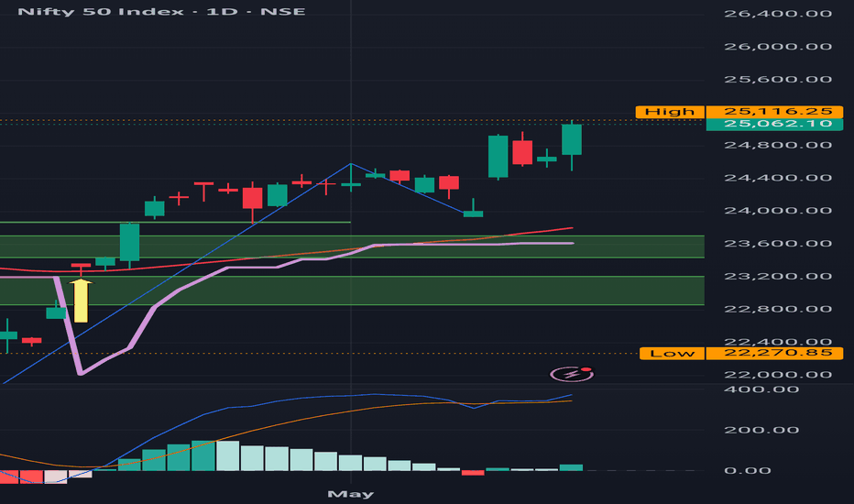Click the 200.00 indicator axis label
This screenshot has height=504, width=854.
click(x=761, y=431)
